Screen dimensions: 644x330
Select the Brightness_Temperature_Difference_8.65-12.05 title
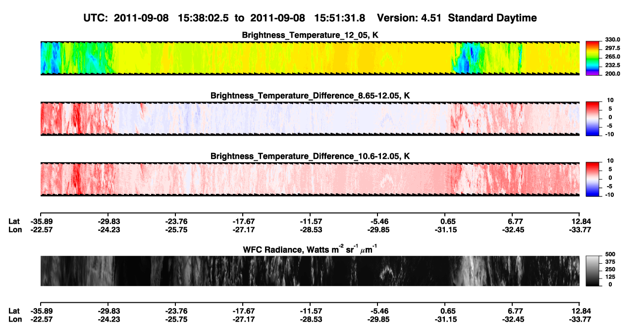pos(310,95)
